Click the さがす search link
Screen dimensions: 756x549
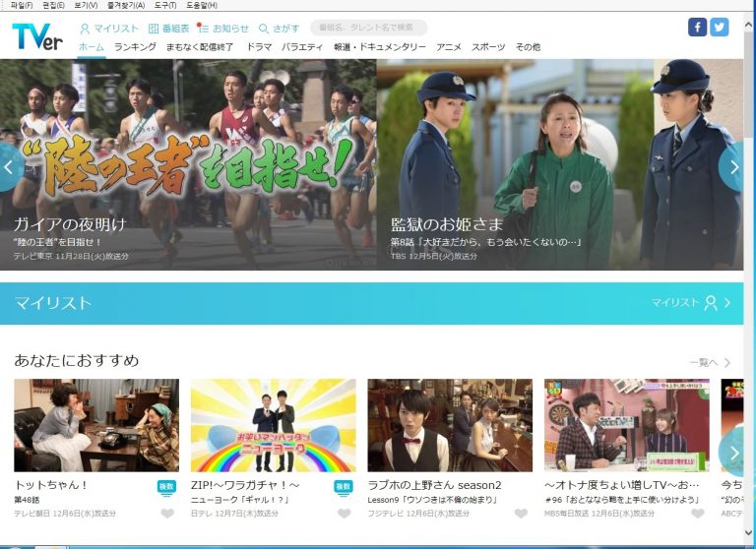280,29
